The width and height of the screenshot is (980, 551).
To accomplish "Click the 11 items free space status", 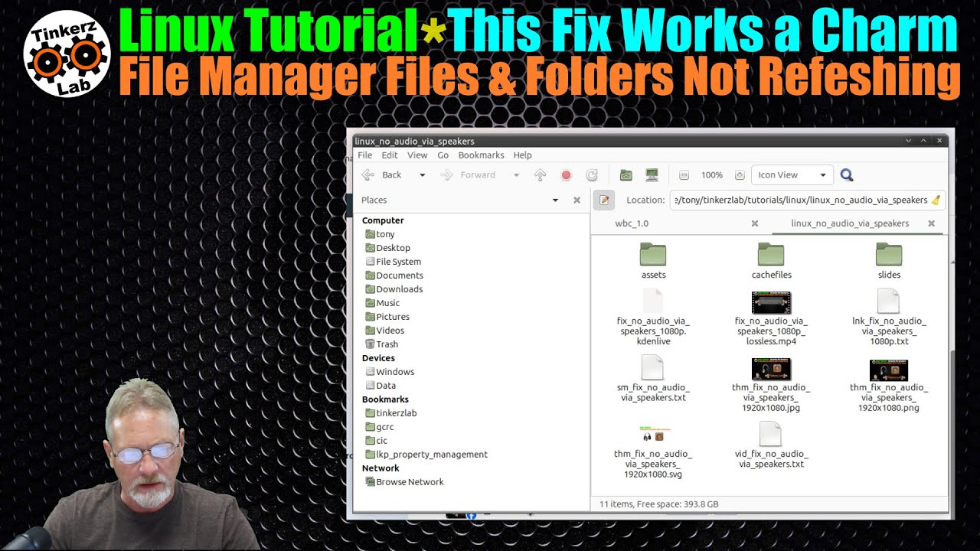I will coord(658,504).
